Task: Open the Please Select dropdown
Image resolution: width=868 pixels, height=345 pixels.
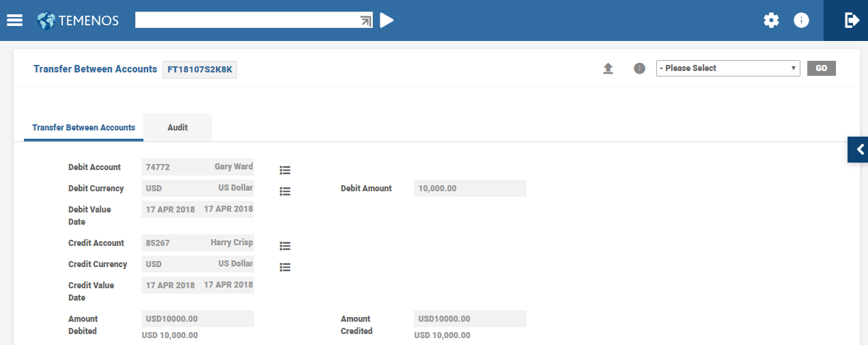Action: click(x=727, y=68)
